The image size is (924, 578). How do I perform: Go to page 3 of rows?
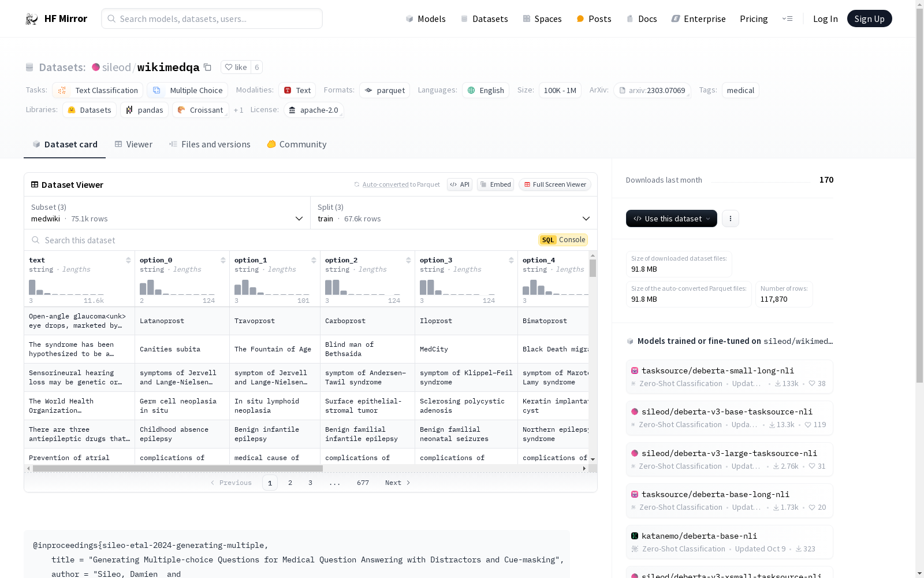[310, 483]
